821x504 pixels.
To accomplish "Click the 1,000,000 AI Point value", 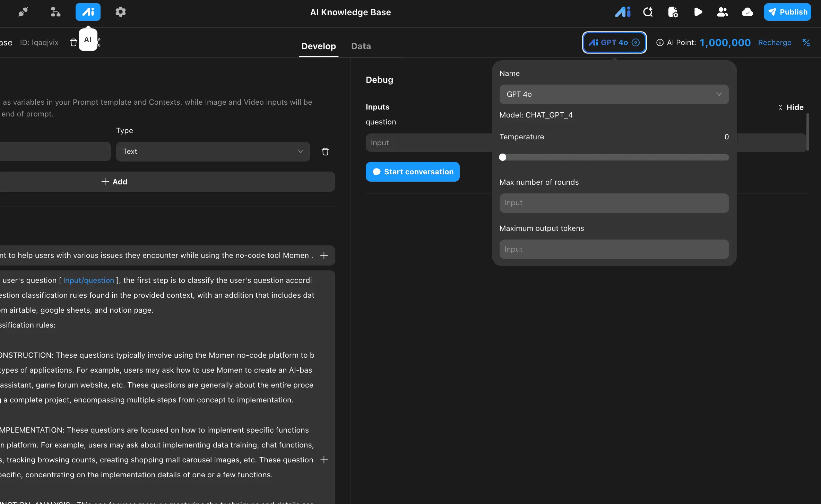I will (725, 42).
